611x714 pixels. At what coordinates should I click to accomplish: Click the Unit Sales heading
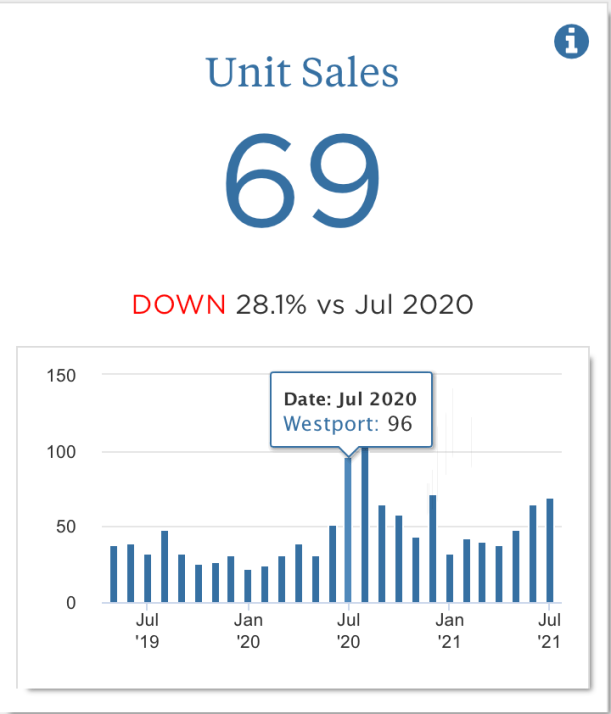point(302,73)
